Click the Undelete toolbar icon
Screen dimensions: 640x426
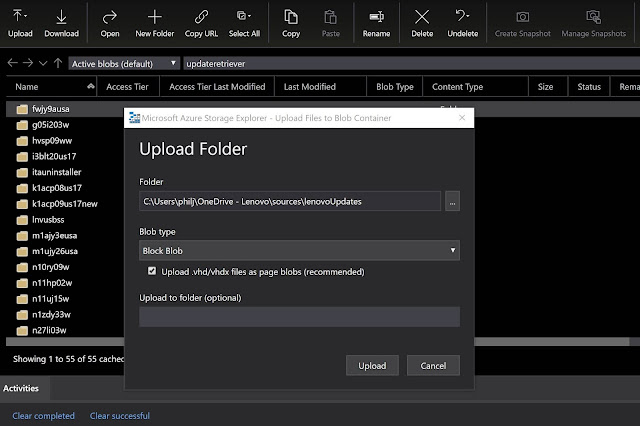click(462, 23)
